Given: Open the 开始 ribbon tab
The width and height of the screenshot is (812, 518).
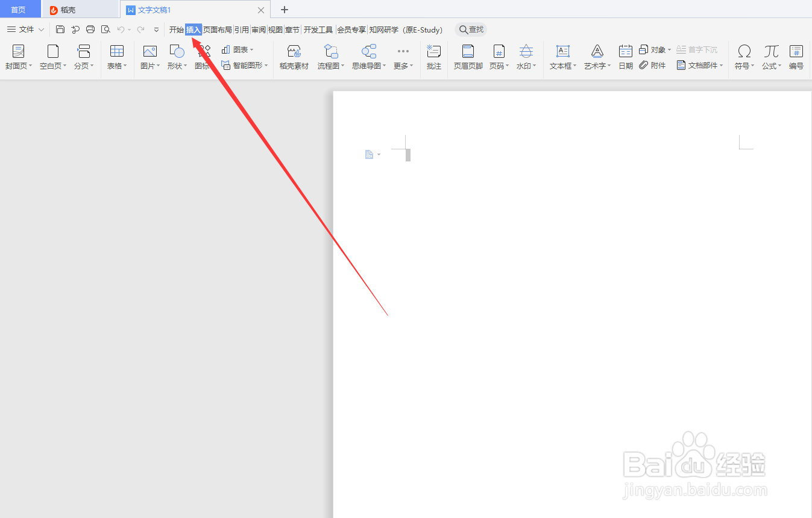Looking at the screenshot, I should [176, 30].
